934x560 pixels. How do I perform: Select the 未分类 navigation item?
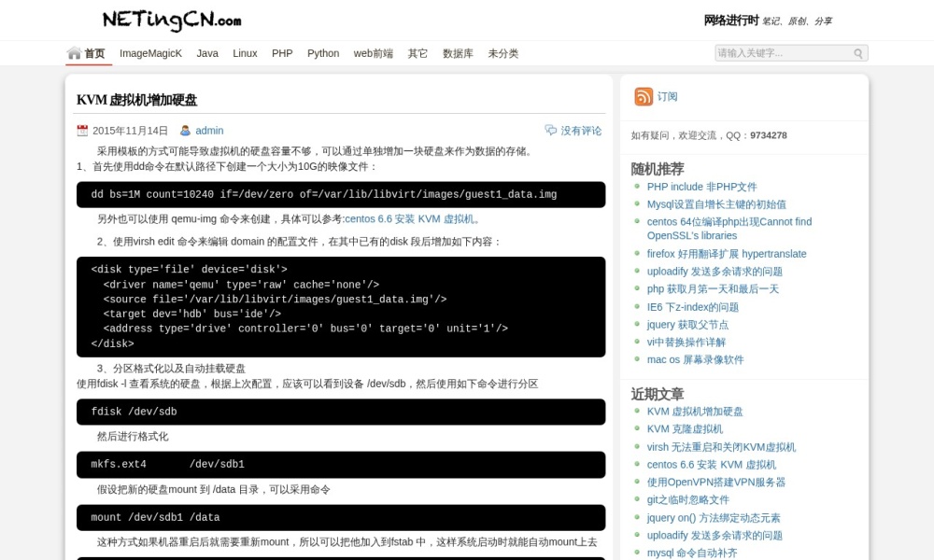[x=503, y=53]
